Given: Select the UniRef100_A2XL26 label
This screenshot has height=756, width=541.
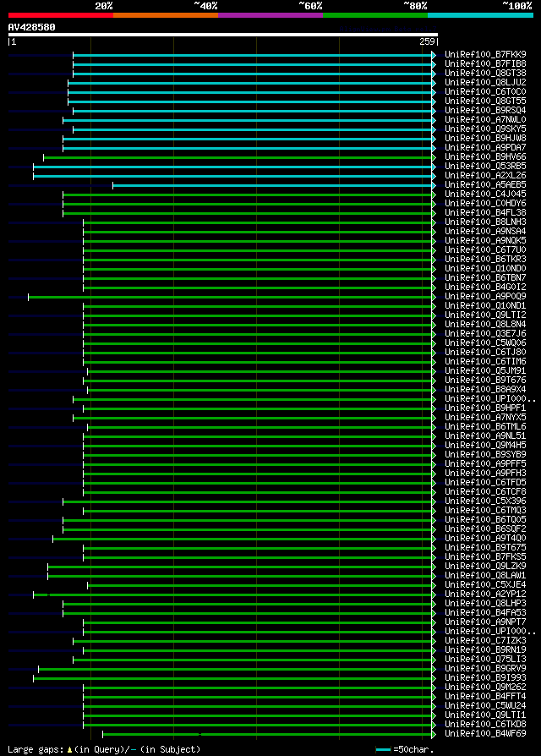Looking at the screenshot, I should pos(485,176).
